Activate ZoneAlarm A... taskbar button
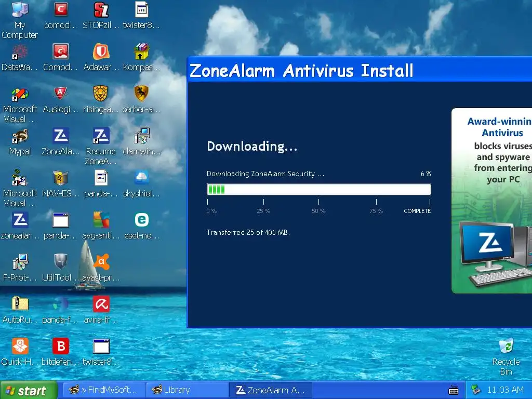The height and width of the screenshot is (399, 532). 270,390
